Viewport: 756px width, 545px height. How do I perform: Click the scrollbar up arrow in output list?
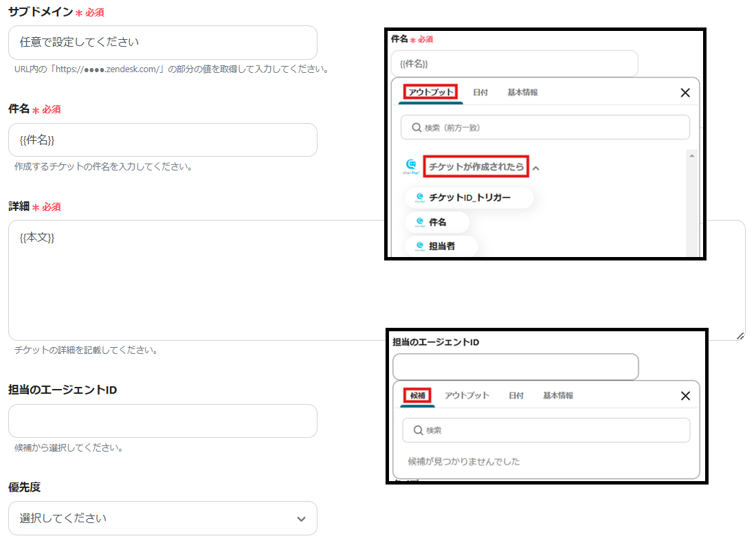pyautogui.click(x=692, y=156)
